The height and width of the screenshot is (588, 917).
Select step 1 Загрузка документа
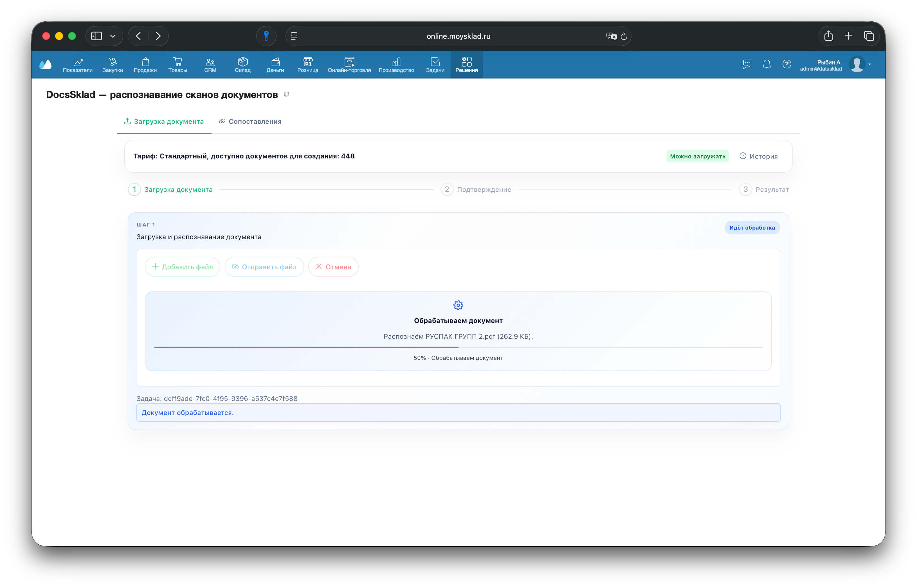(170, 189)
